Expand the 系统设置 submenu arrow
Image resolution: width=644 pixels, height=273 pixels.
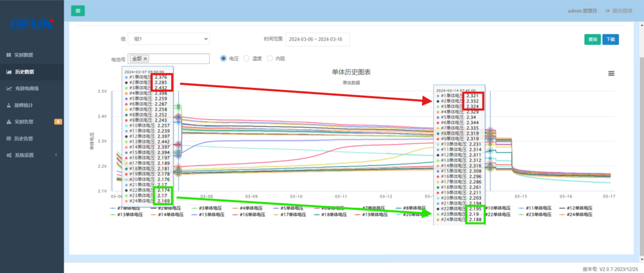click(56, 155)
